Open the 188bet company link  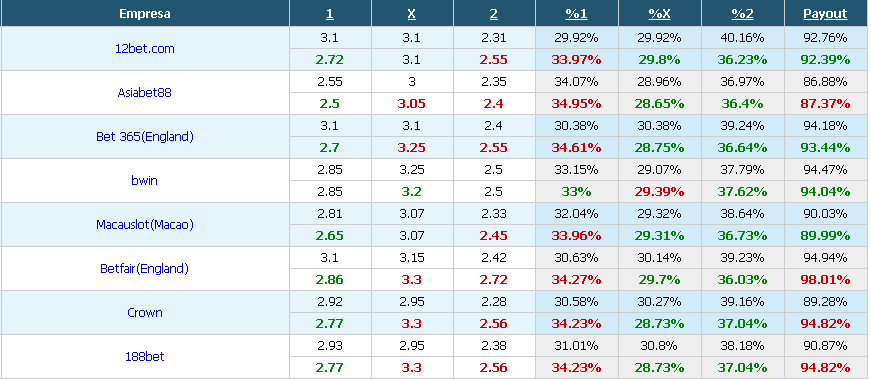click(144, 356)
